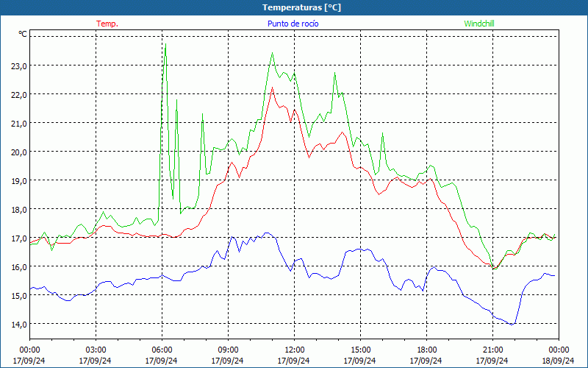
Task: Click the 23,0 y-axis value
Action: [x=19, y=66]
